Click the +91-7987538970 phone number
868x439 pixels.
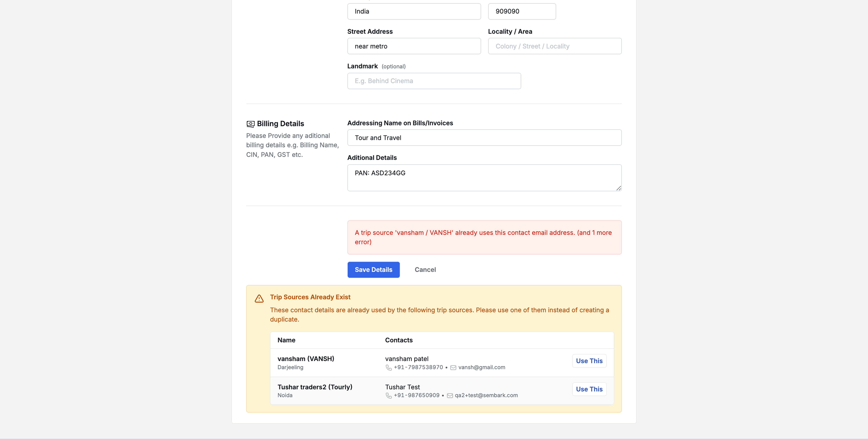(418, 367)
